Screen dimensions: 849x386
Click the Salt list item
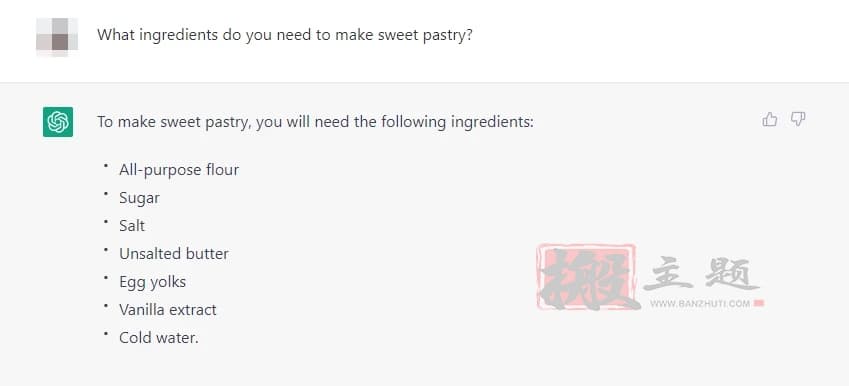pos(132,226)
